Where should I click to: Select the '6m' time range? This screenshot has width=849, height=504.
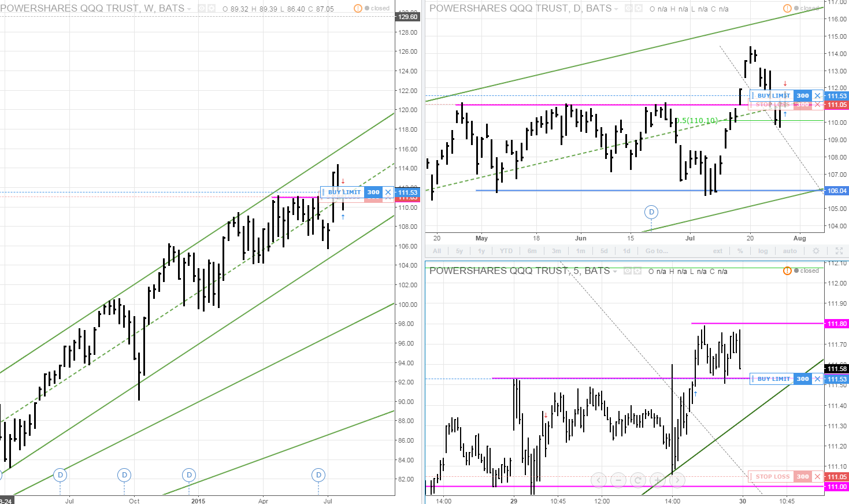coord(532,251)
